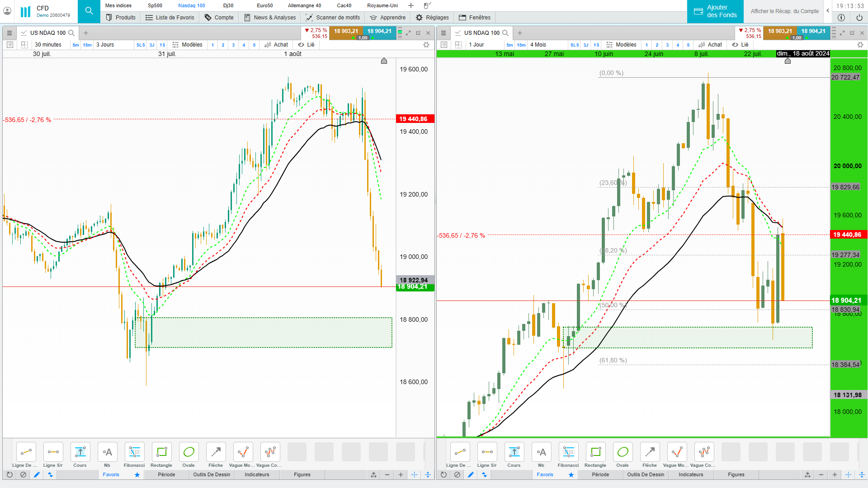Toggle pencil drawing mode in left chart
The image size is (868, 488).
[x=37, y=474]
